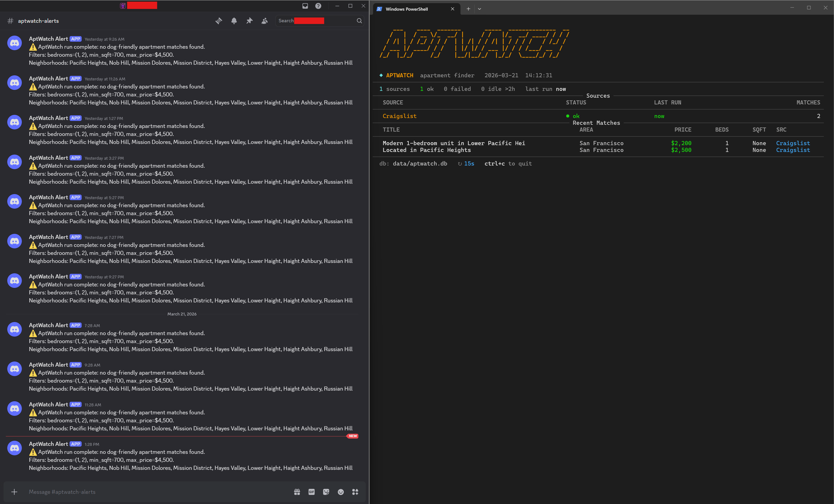
Task: Click the hash icon beside aptwatch-alerts
Action: click(x=10, y=21)
